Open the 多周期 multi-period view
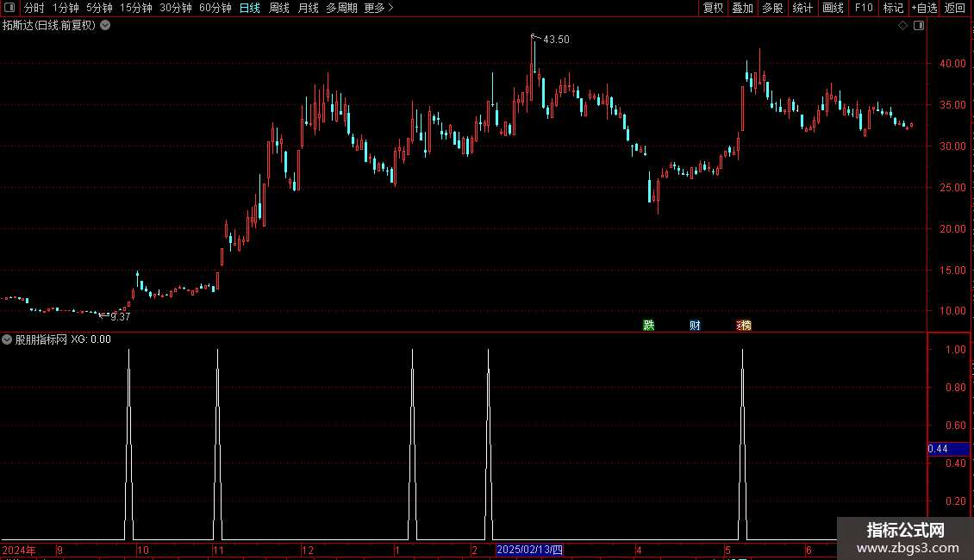 [341, 8]
